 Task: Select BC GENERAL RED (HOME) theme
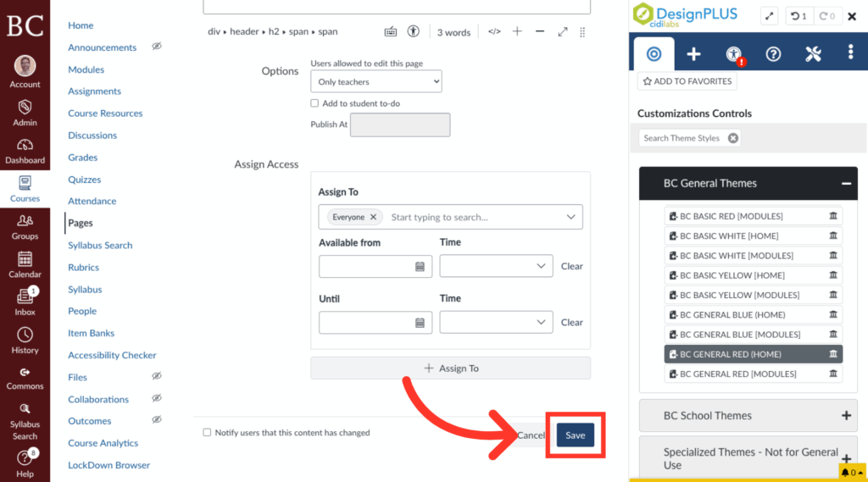753,354
